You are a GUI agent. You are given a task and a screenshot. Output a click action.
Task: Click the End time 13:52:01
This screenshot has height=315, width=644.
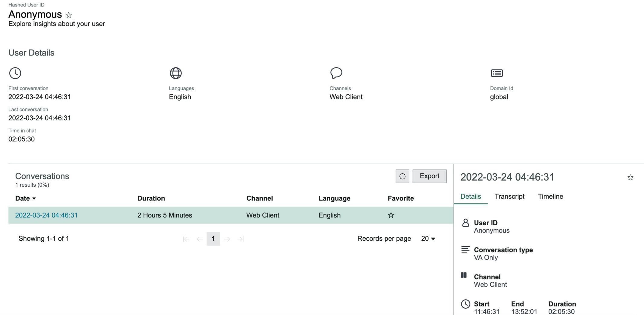[x=524, y=312]
